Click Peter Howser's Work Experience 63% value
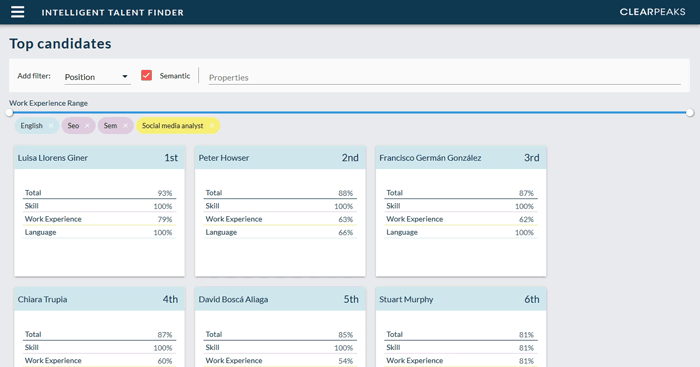This screenshot has width=700, height=367. click(x=346, y=219)
